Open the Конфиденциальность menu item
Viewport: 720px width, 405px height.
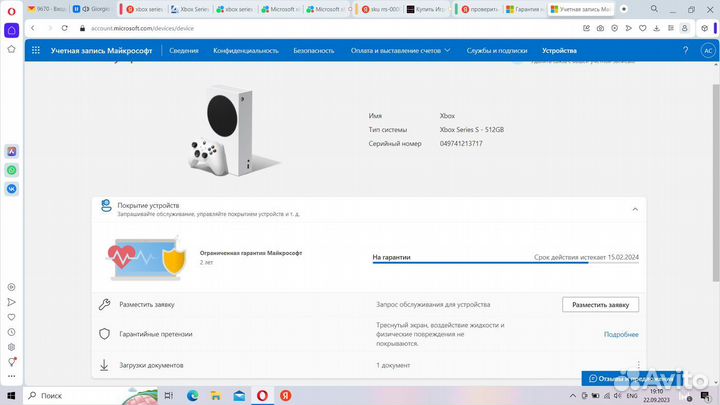pyautogui.click(x=246, y=51)
